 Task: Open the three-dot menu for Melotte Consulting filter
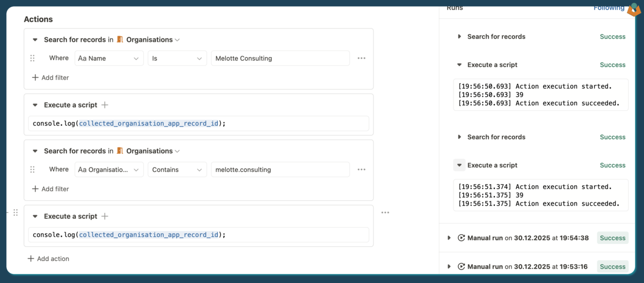point(361,58)
